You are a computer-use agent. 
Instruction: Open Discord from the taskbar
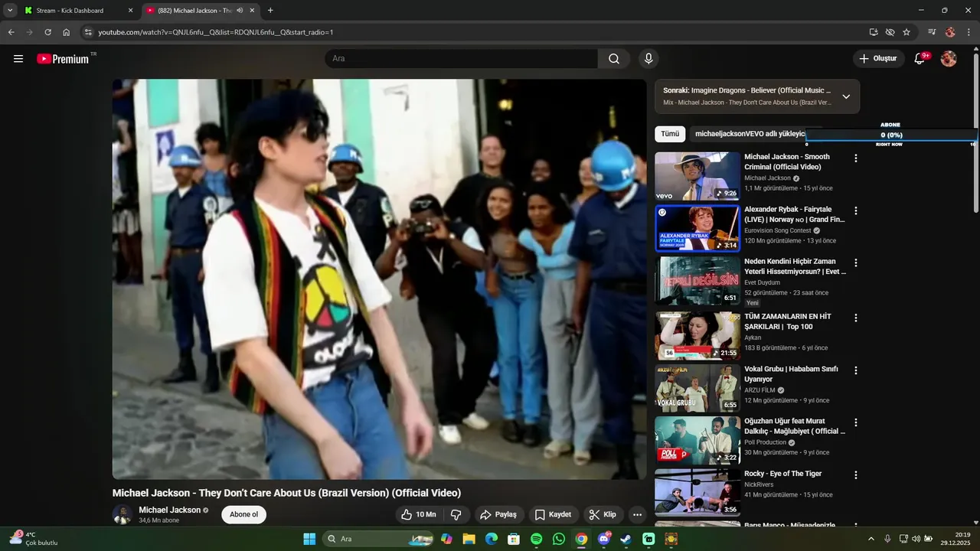[604, 539]
